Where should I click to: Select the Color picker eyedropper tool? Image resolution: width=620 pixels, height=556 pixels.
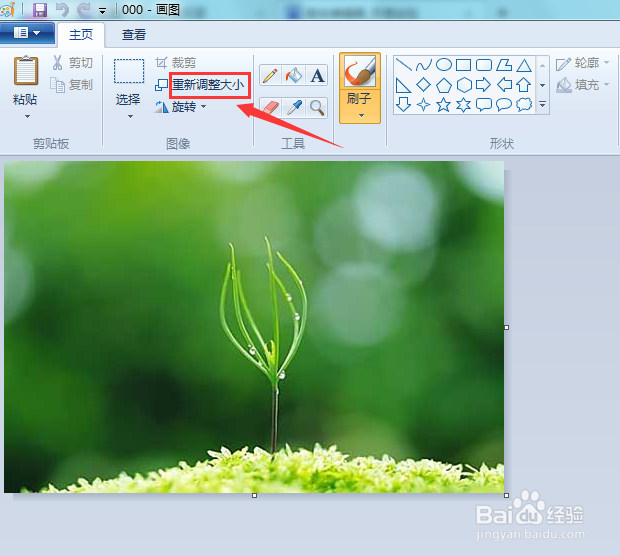click(x=293, y=108)
